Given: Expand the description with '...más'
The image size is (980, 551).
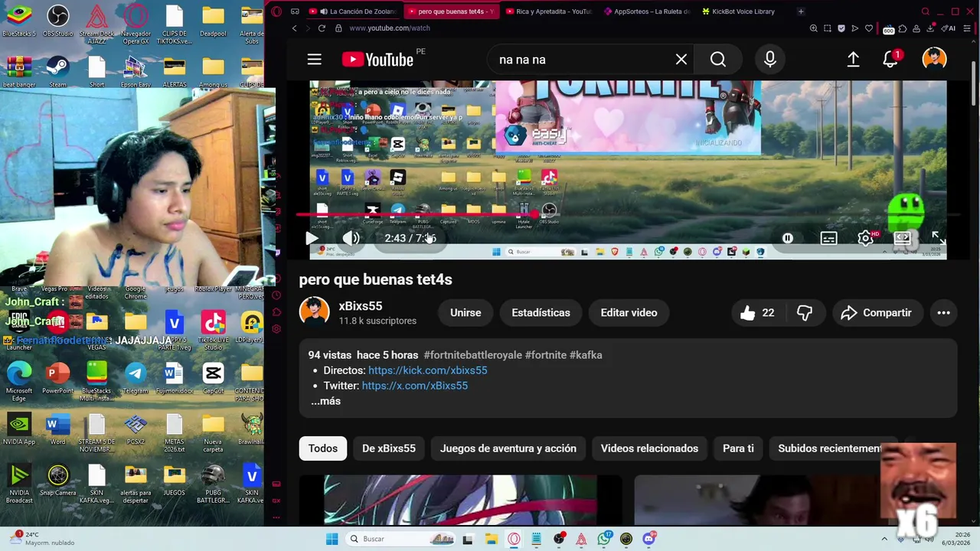Looking at the screenshot, I should point(325,401).
